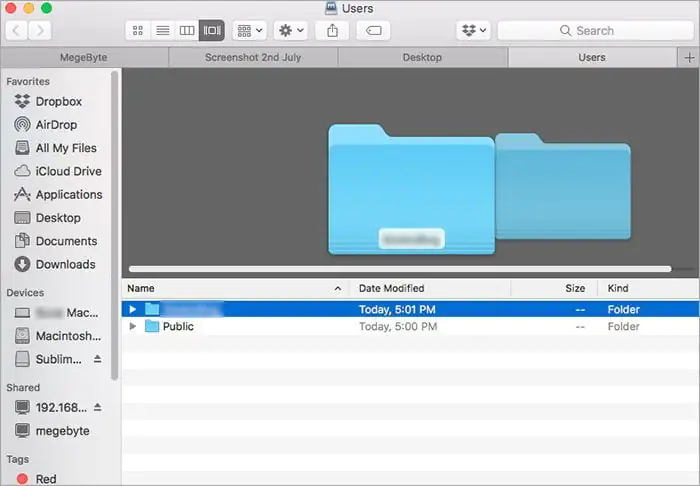Select Cover Flow view button
The image size is (700, 486).
tap(211, 31)
